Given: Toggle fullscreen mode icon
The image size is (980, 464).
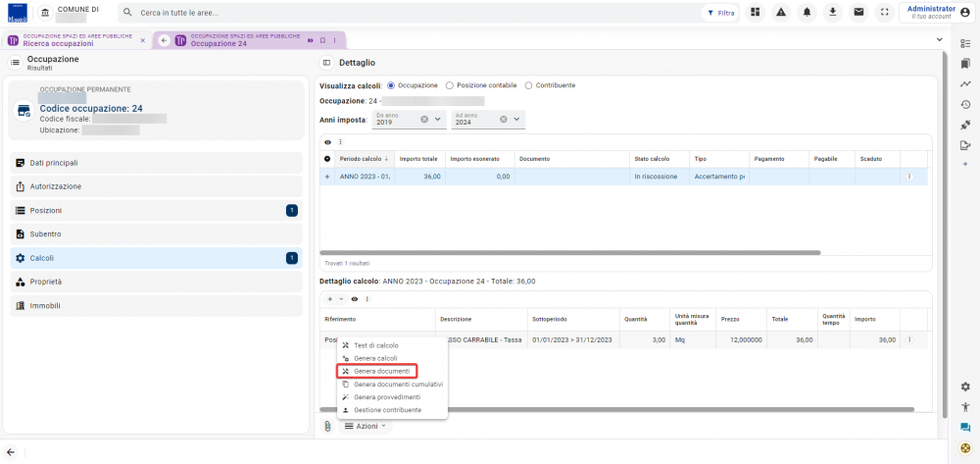Looking at the screenshot, I should coord(884,13).
